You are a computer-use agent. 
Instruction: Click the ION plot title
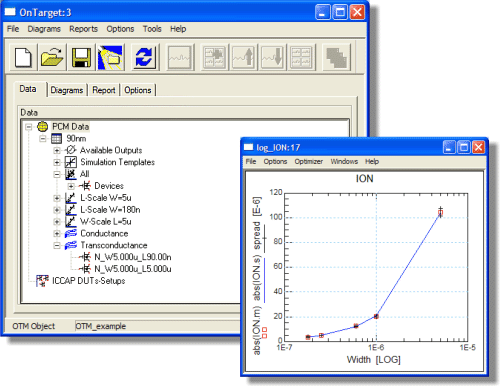(x=364, y=179)
